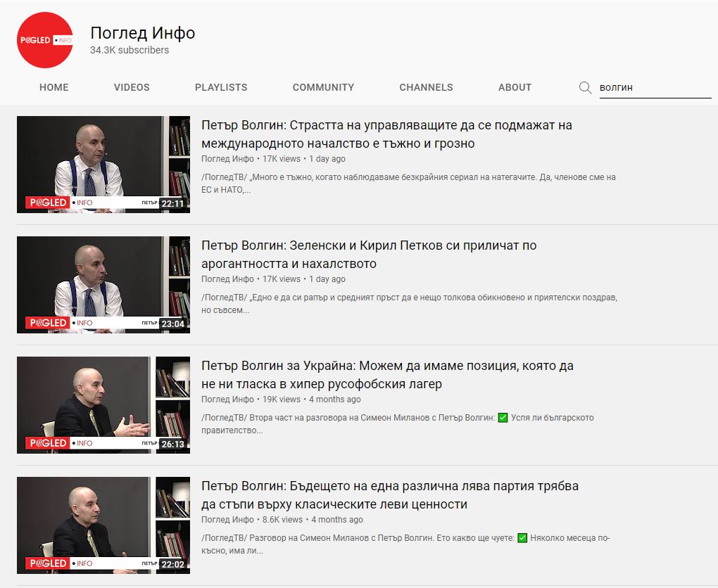The image size is (718, 588).
Task: Click Поглед Инфо link under the 8.6K views video
Action: point(227,520)
